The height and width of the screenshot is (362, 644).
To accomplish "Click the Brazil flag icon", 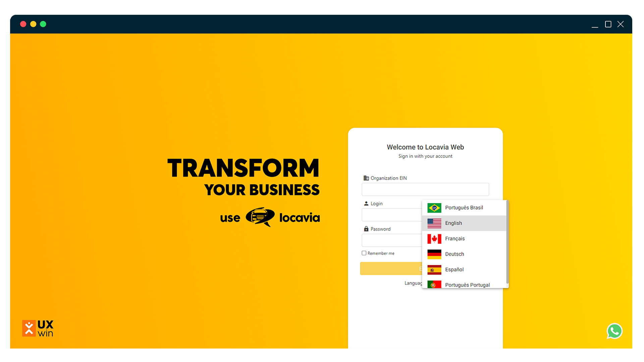I will click(x=434, y=208).
